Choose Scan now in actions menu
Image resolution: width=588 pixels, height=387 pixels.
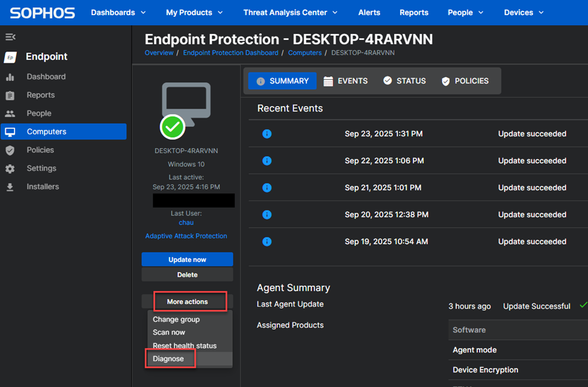click(169, 333)
